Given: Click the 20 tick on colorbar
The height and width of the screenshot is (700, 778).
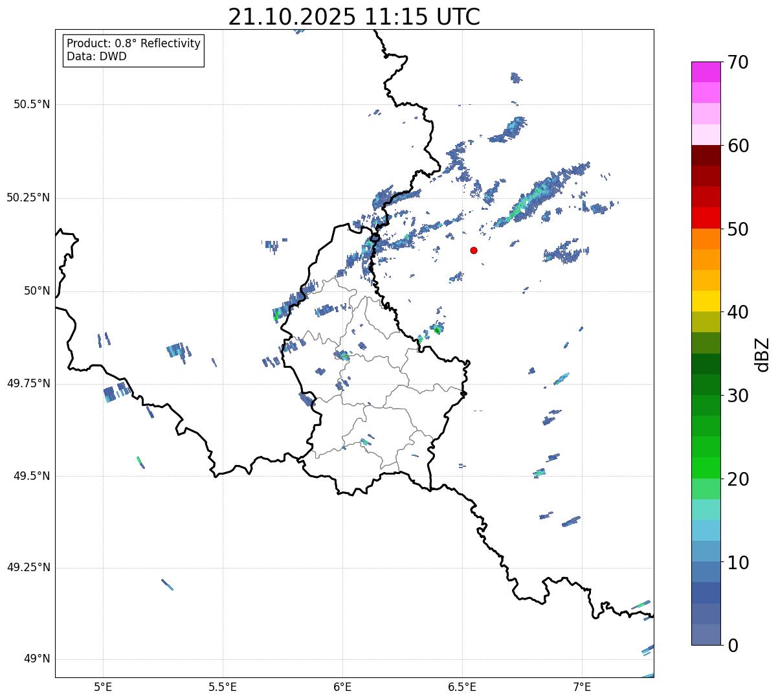Looking at the screenshot, I should point(738,479).
